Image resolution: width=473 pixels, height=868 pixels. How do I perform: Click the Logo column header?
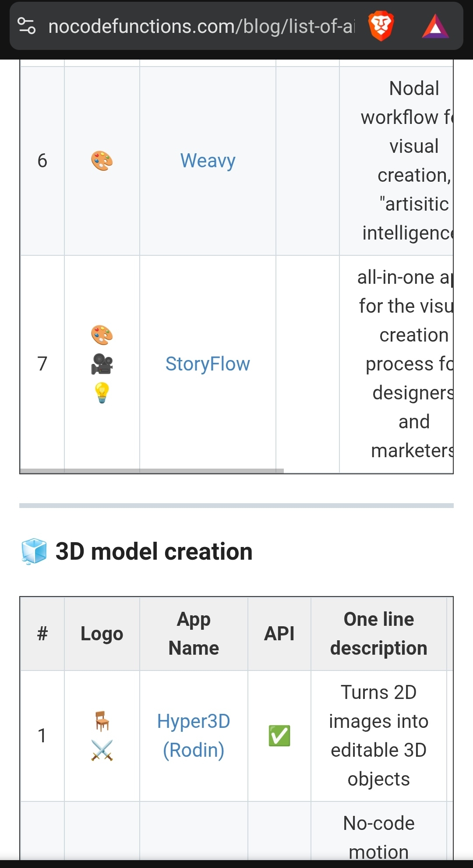(102, 634)
